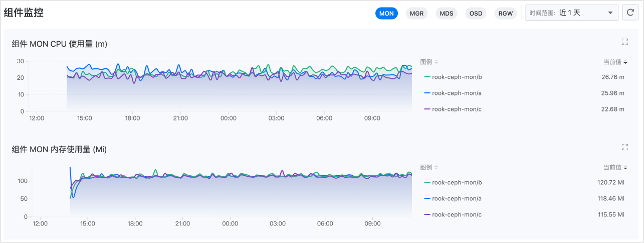644x243 pixels.
Task: Select the RGW component tab
Action: click(506, 14)
